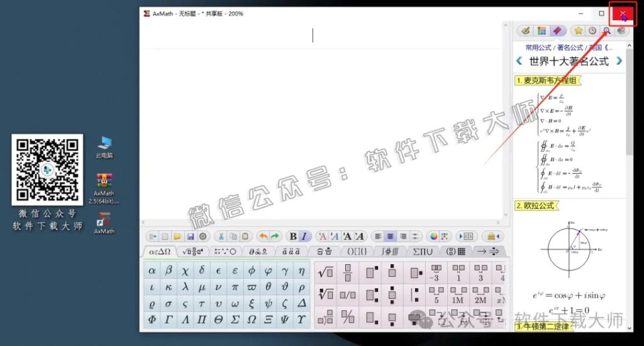Insert the square root template
The width and height of the screenshot is (644, 346).
click(326, 272)
